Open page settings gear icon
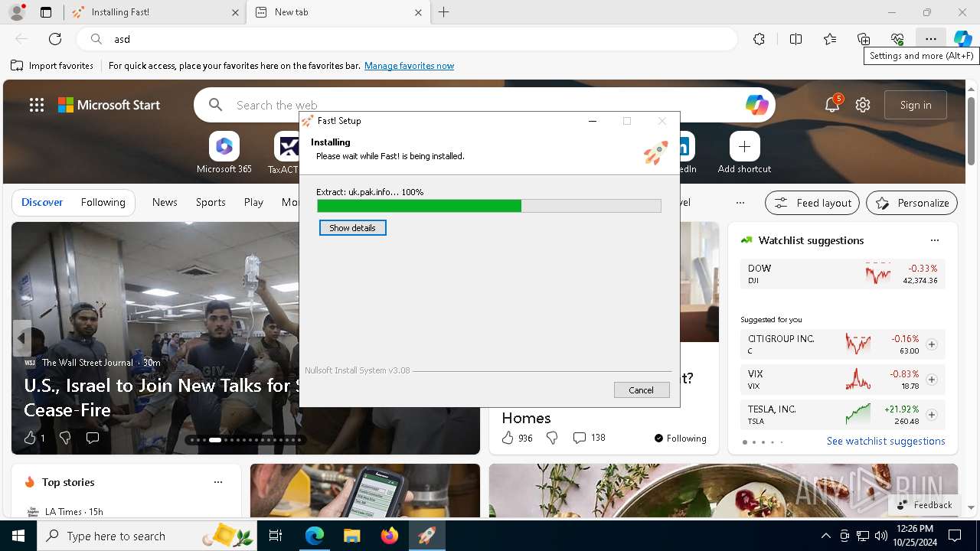980x551 pixels. (x=863, y=106)
